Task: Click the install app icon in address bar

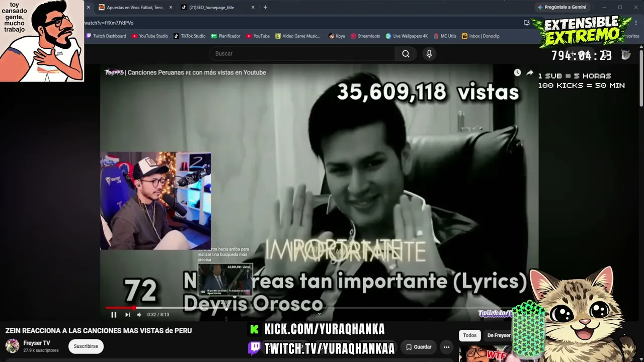Action: click(527, 23)
